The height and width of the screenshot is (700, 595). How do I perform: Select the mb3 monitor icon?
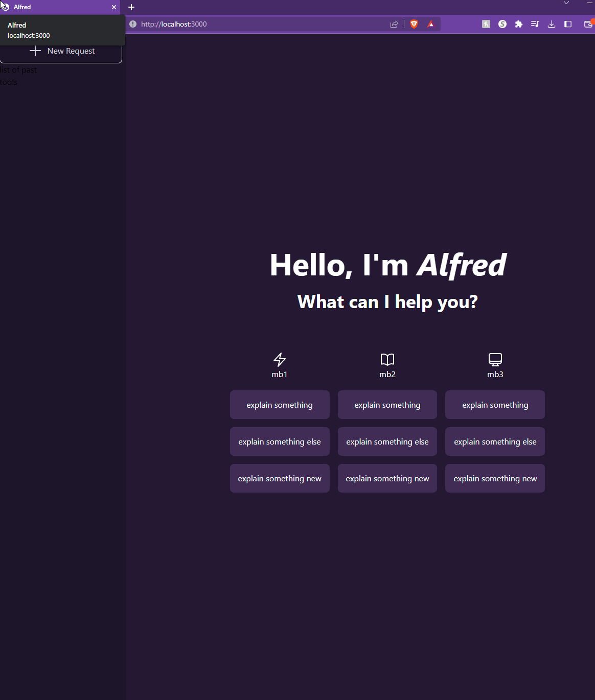[x=494, y=359]
